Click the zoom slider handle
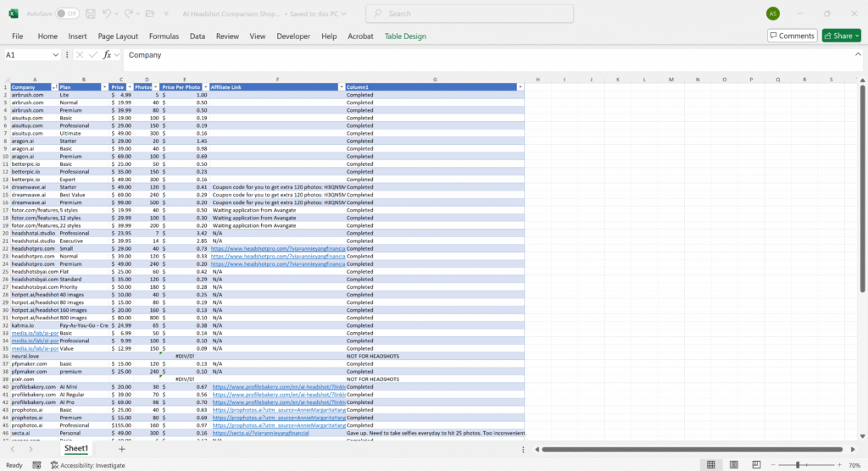Viewport: 868px width, 471px height. (x=798, y=465)
